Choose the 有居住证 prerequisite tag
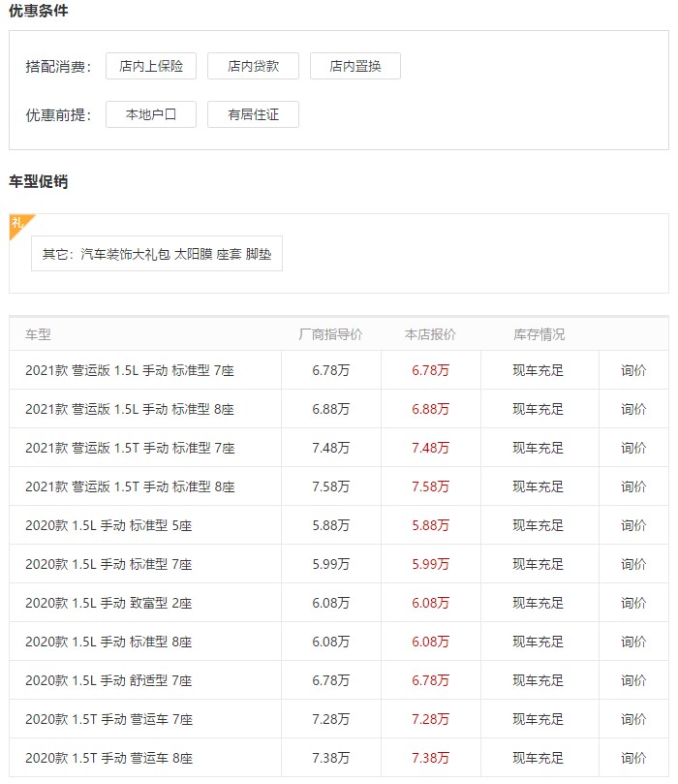This screenshot has width=678, height=784. coord(254,114)
